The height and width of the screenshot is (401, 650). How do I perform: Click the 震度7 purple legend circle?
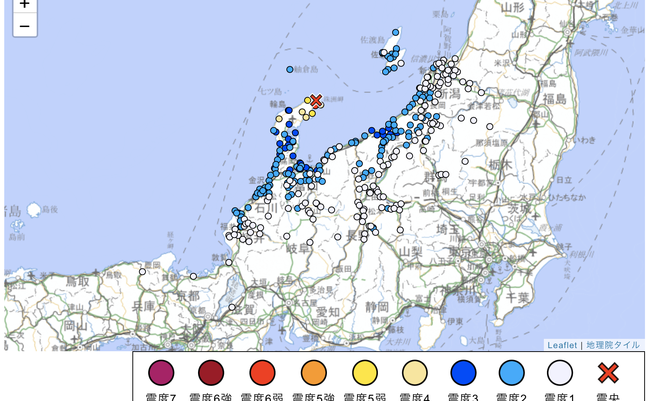161,374
